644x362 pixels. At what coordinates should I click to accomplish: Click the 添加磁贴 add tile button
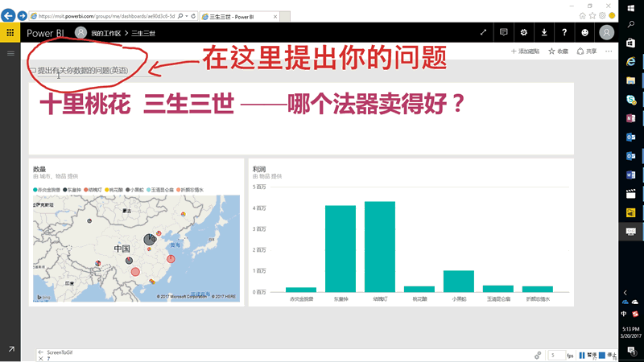[x=525, y=51]
